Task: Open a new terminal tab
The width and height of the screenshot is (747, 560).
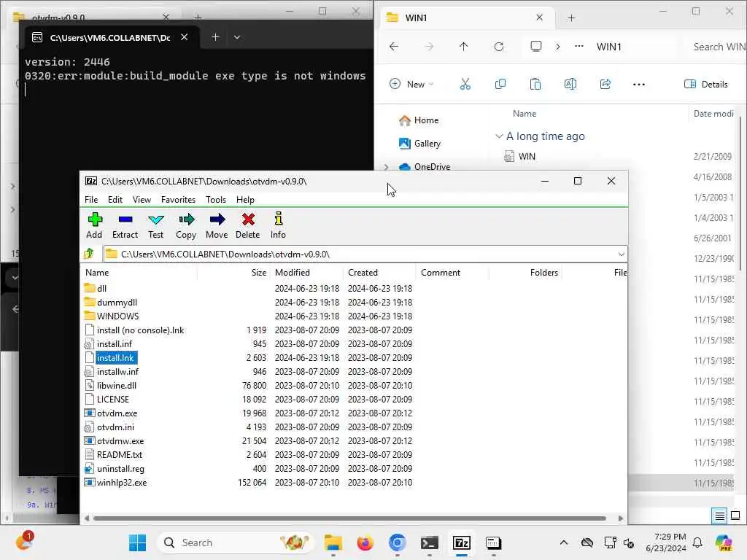Action: 215,37
